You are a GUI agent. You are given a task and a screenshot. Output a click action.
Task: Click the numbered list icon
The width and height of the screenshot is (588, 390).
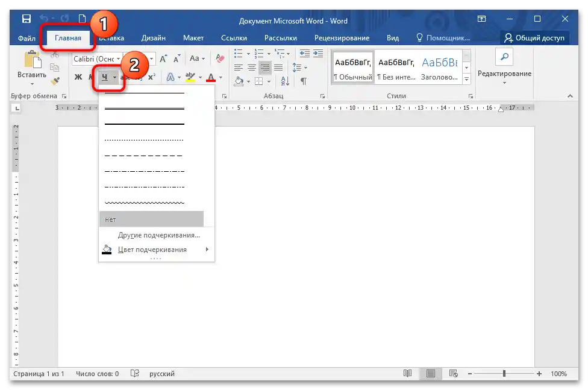tap(258, 54)
